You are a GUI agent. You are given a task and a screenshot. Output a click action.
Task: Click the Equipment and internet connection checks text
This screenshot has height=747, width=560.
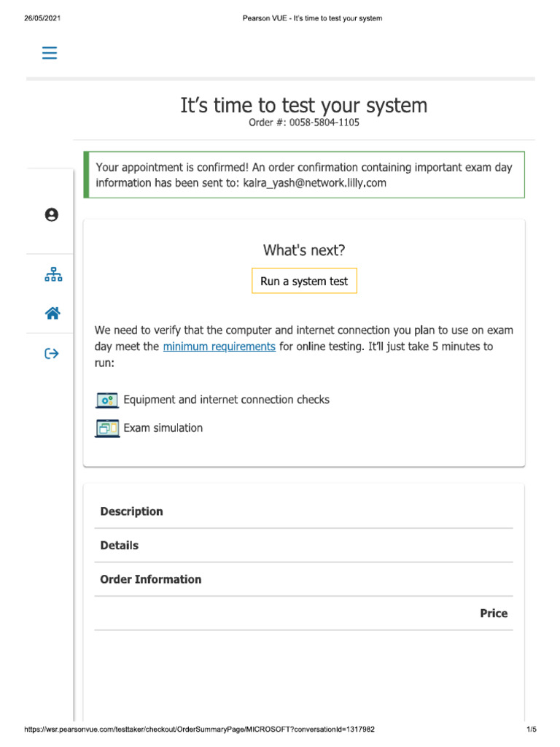click(226, 400)
